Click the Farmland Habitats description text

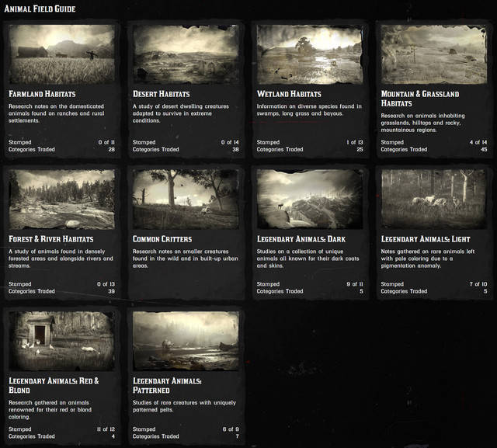(x=57, y=113)
